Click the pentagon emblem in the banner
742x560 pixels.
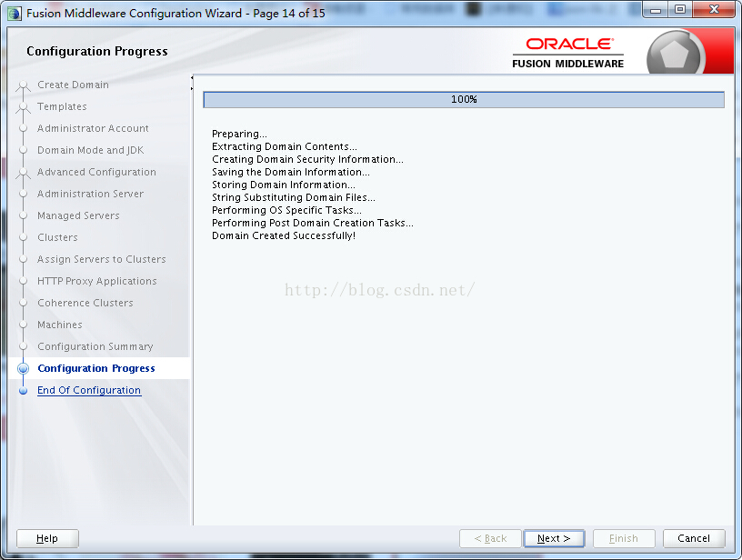pos(675,54)
